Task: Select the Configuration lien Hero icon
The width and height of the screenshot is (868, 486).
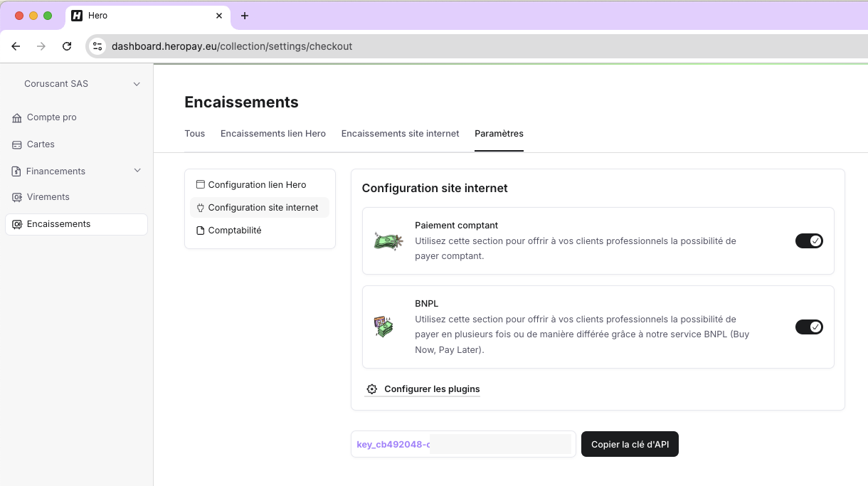Action: (200, 184)
